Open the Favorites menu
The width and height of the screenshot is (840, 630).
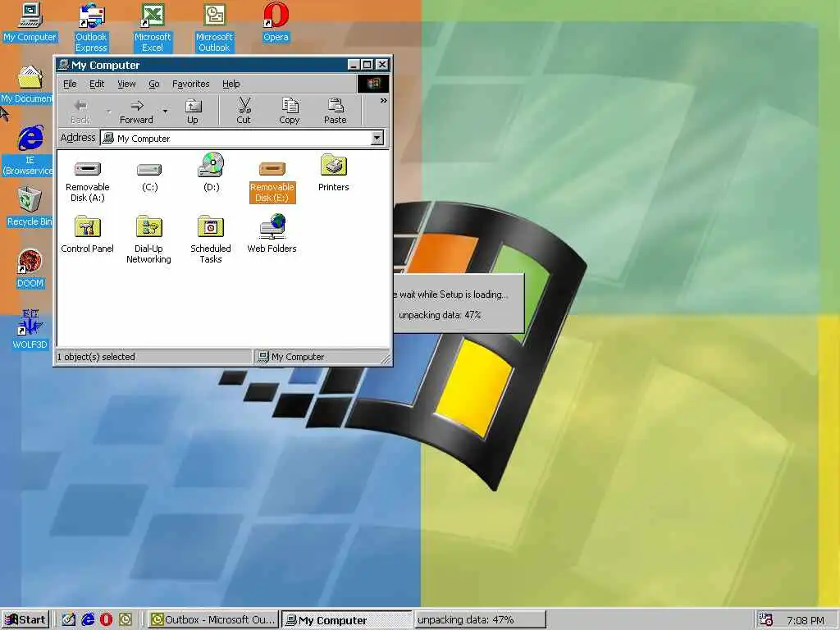190,84
